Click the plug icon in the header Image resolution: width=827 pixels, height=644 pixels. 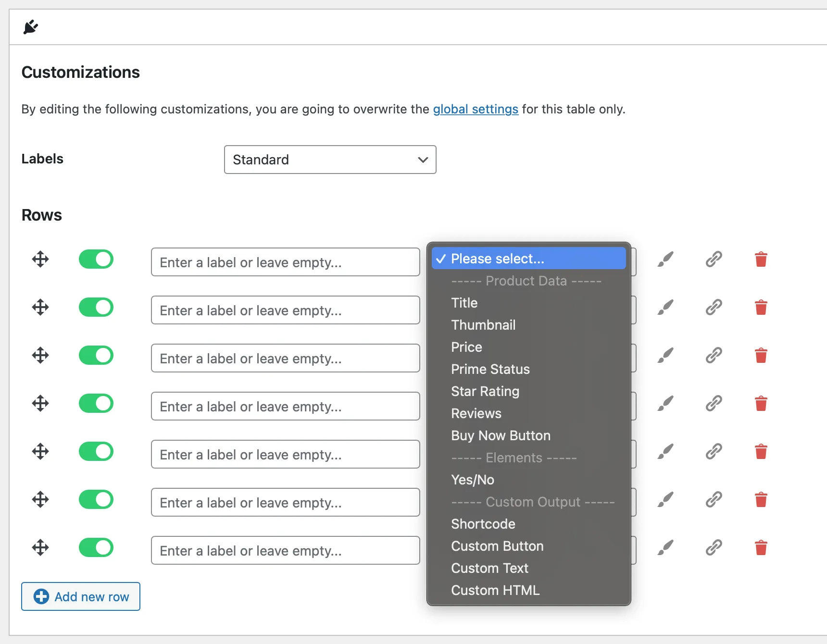pos(31,27)
